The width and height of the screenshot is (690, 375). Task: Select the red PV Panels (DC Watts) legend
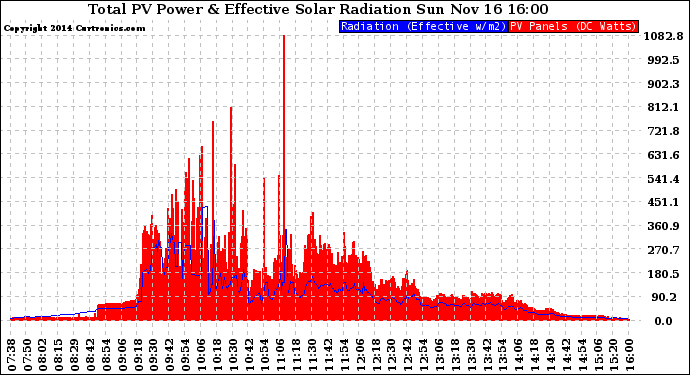pos(573,26)
